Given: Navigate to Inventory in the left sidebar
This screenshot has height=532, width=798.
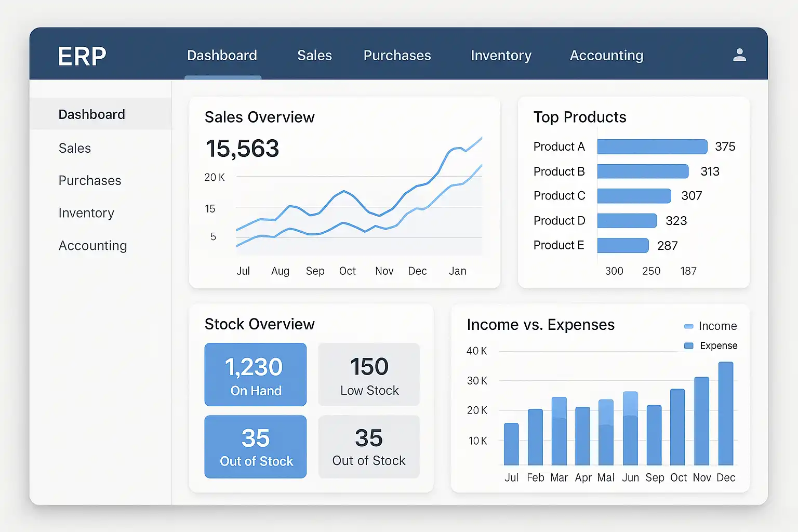Looking at the screenshot, I should [x=86, y=213].
